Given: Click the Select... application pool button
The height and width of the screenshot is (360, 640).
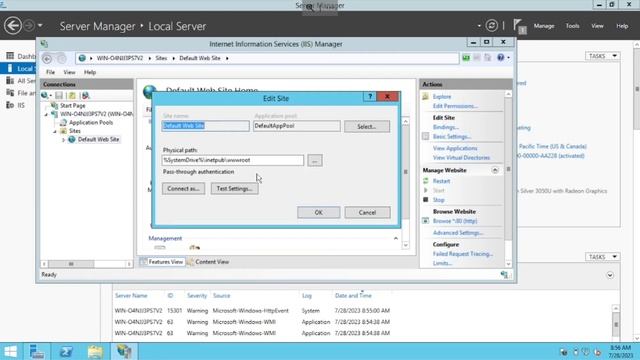Looking at the screenshot, I should (x=367, y=127).
